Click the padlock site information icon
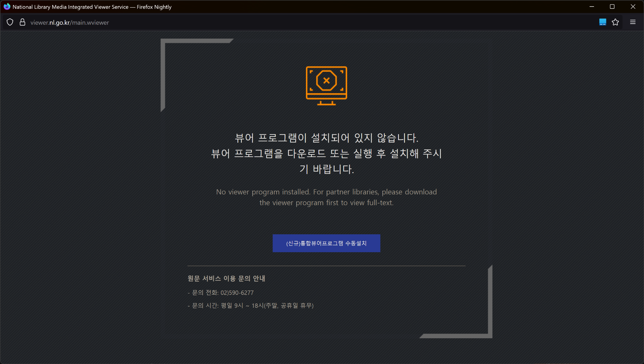Image resolution: width=644 pixels, height=364 pixels. tap(22, 22)
